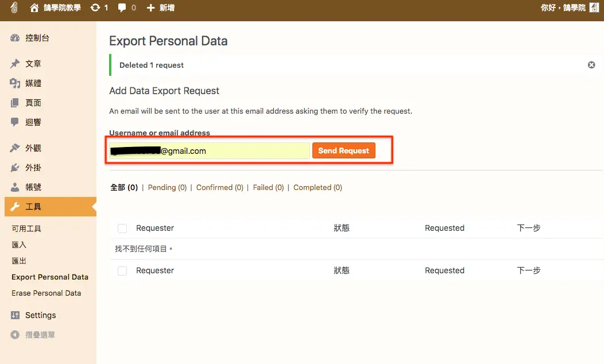The image size is (604, 364).
Task: Open the 匯入 submenu item
Action: point(19,245)
